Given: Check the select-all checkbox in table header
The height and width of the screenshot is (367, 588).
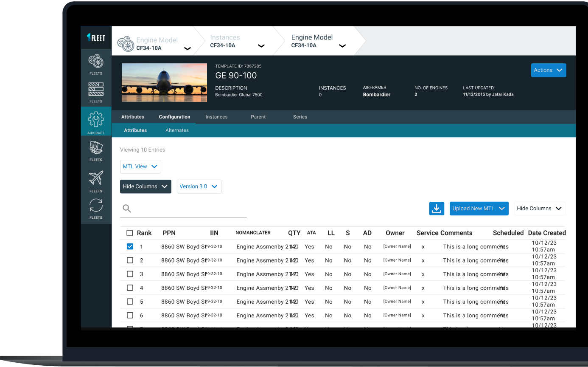Looking at the screenshot, I should click(130, 233).
